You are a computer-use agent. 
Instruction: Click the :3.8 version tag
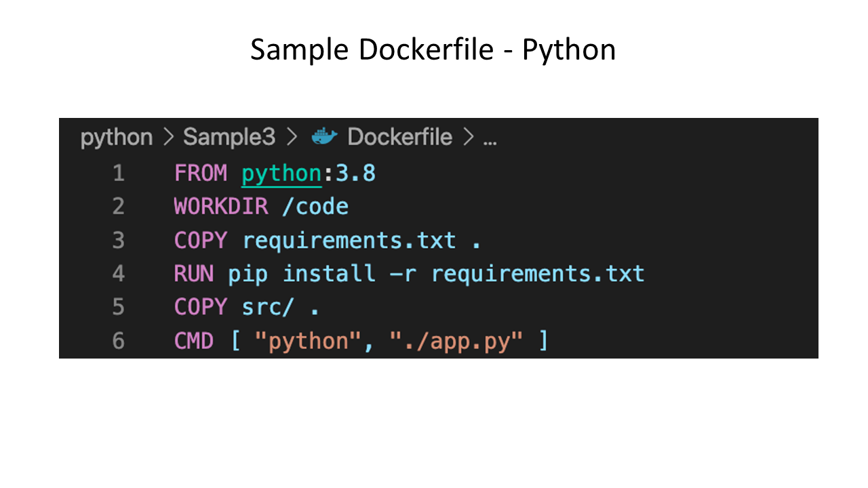point(349,174)
